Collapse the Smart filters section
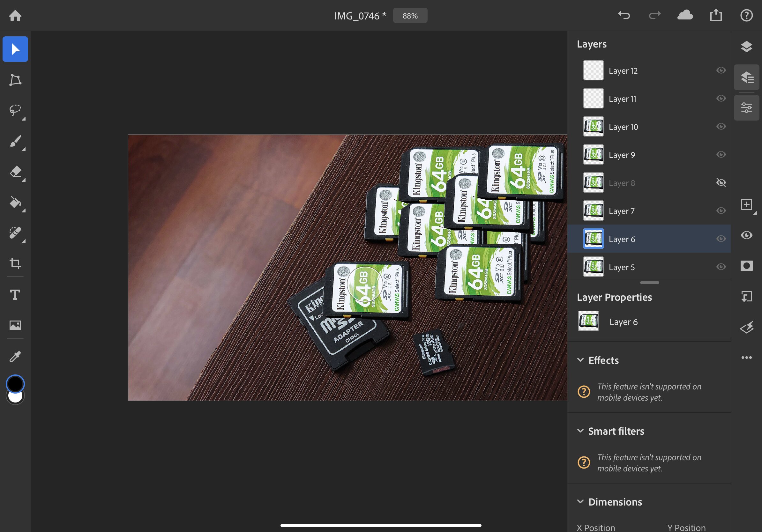Image resolution: width=762 pixels, height=532 pixels. pos(580,431)
